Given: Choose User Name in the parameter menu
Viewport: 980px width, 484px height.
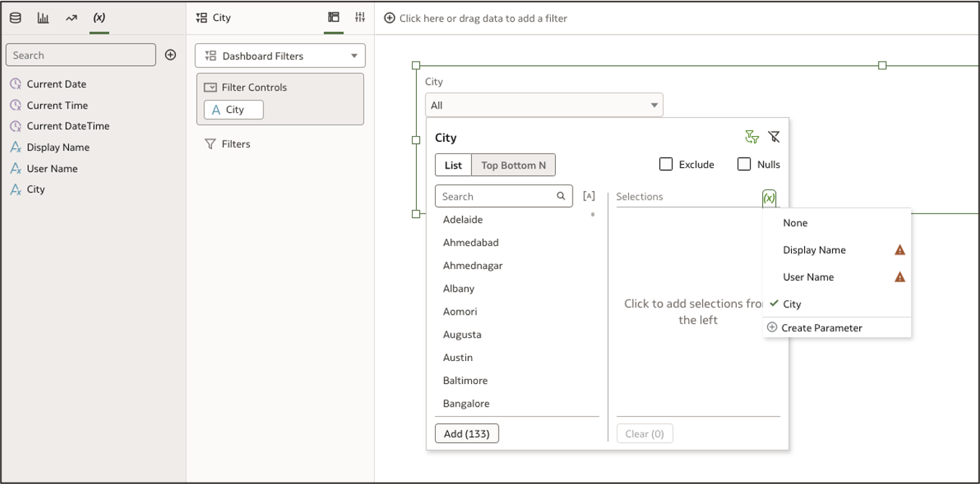Looking at the screenshot, I should [808, 276].
